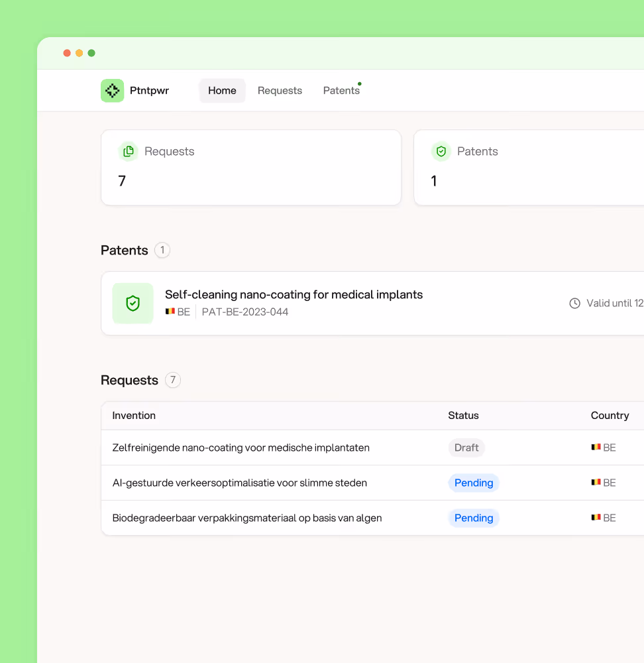Click the Draft status badge
The height and width of the screenshot is (663, 644).
point(466,448)
